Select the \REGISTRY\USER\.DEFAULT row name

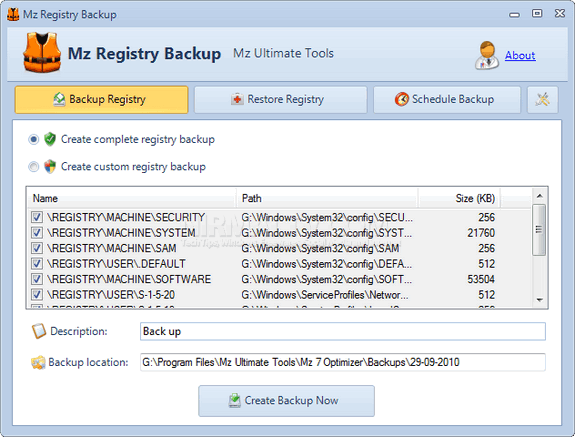116,264
